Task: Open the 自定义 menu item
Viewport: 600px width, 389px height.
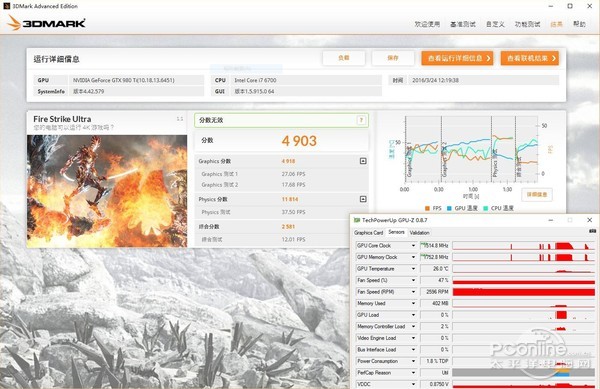Action: (x=495, y=24)
